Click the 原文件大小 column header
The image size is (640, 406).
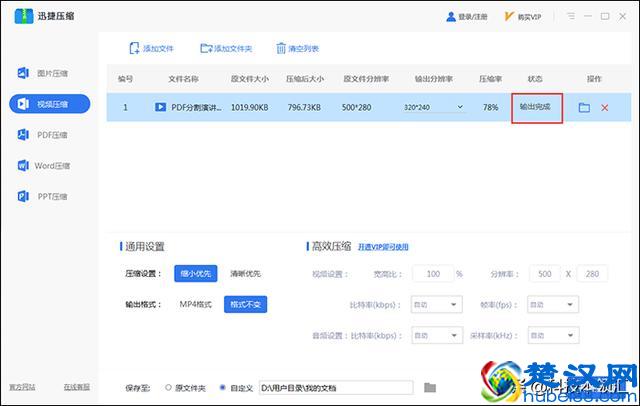click(249, 79)
